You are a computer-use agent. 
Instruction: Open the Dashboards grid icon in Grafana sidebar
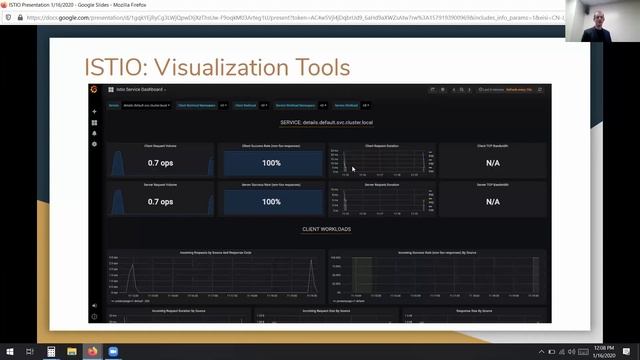94,122
